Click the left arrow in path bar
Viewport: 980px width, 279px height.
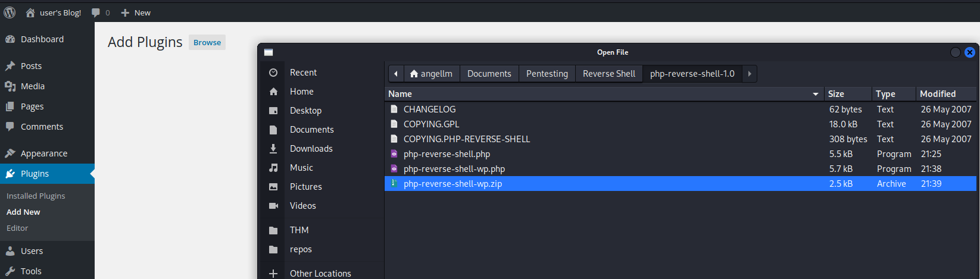(396, 74)
